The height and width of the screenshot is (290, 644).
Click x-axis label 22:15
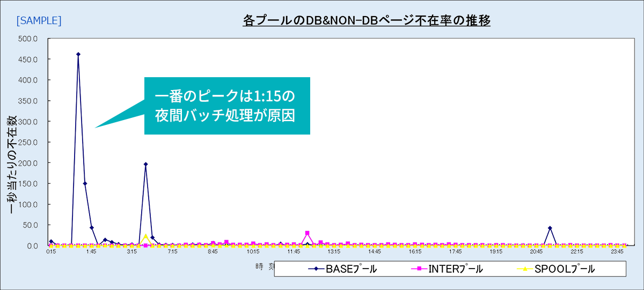[x=576, y=251]
